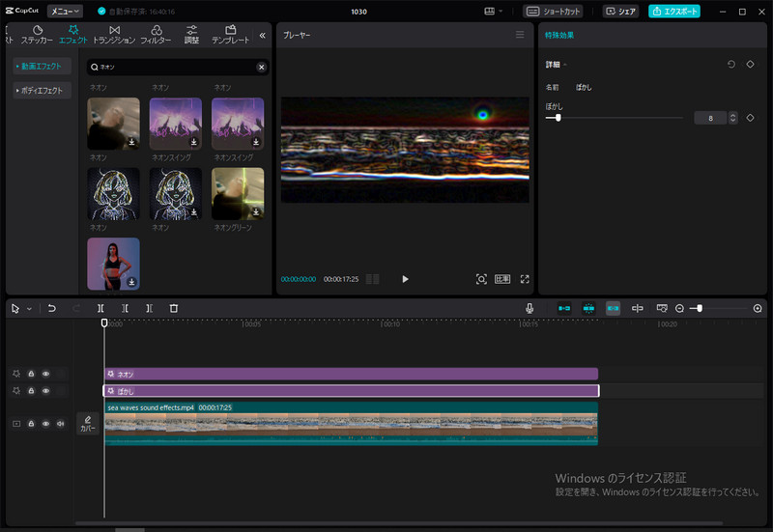Download the ネオングリーン effect via its arrow icon
Screen dimensions: 773x532
coord(256,211)
